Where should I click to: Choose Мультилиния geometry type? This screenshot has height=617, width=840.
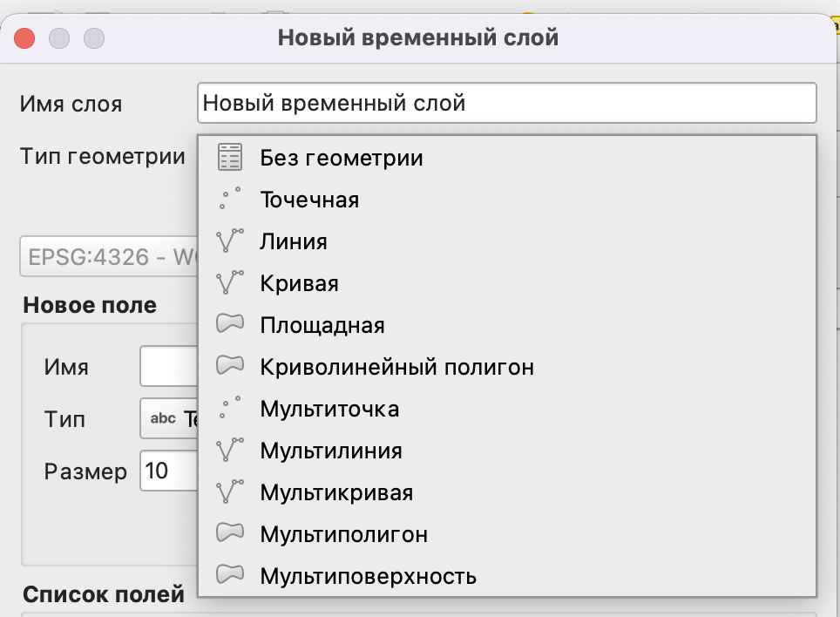tap(331, 451)
